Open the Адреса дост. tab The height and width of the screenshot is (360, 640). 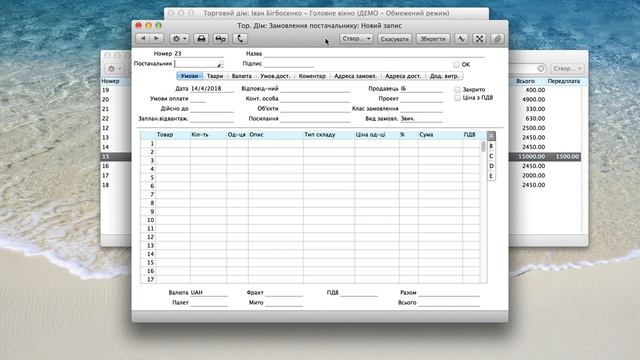[x=403, y=76]
